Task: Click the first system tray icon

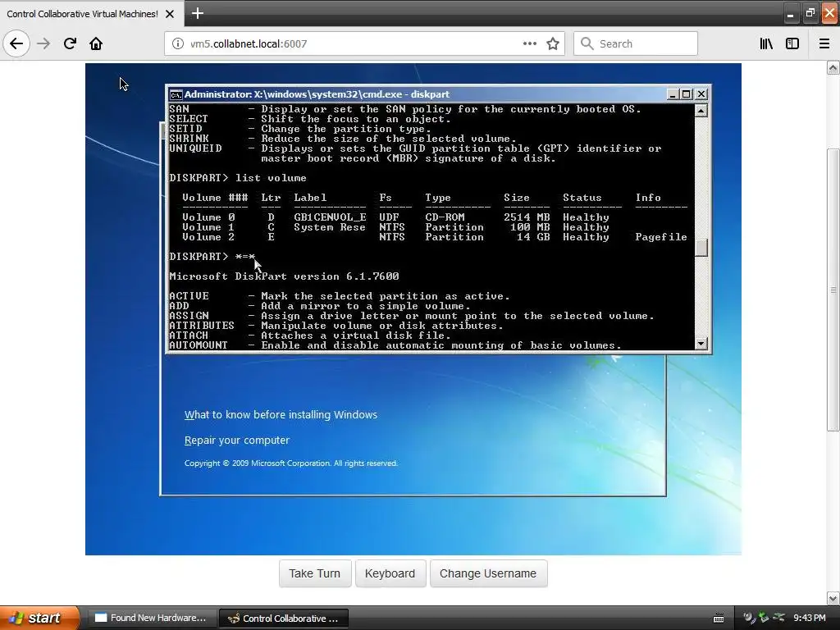Action: [x=750, y=618]
